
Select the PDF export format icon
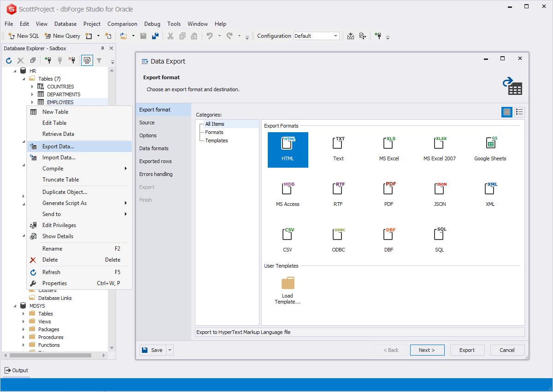coord(390,189)
